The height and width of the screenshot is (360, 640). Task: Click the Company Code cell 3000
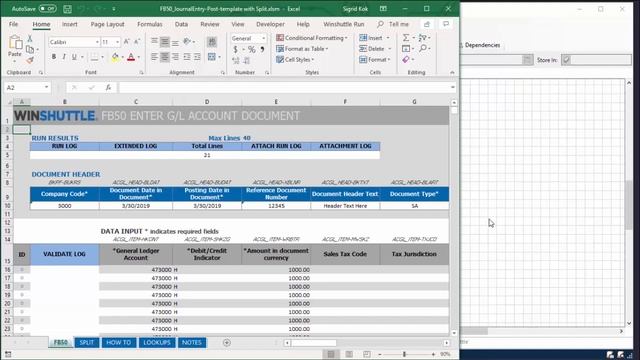[64, 206]
